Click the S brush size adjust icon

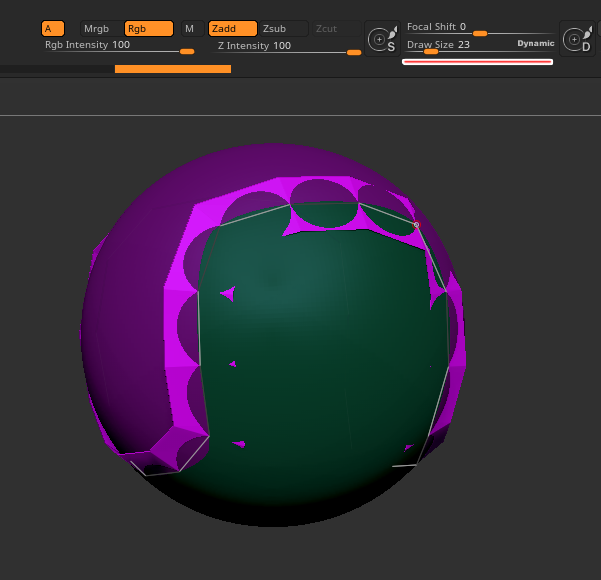pyautogui.click(x=381, y=39)
